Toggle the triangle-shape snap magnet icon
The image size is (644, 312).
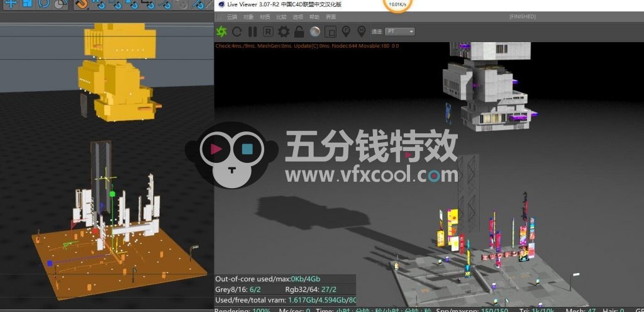[x=132, y=4]
